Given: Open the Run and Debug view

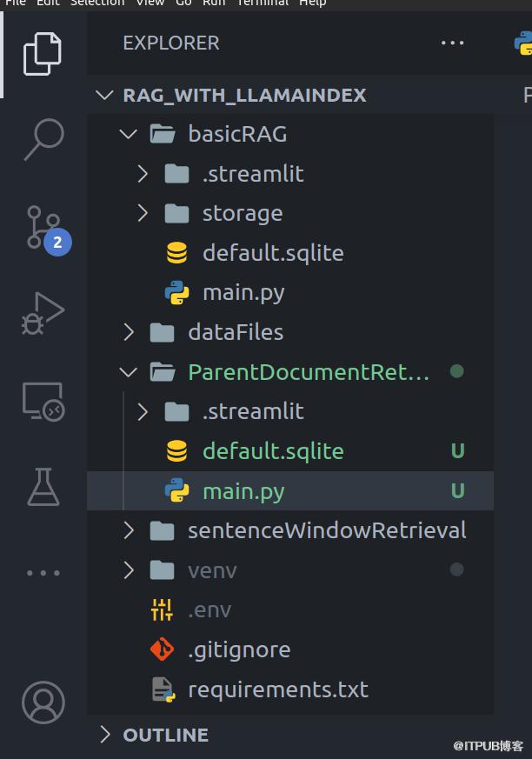Looking at the screenshot, I should pyautogui.click(x=43, y=314).
